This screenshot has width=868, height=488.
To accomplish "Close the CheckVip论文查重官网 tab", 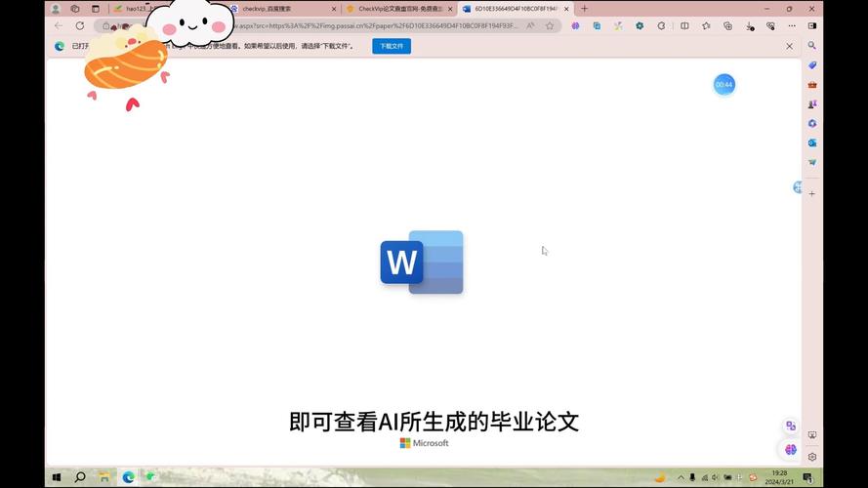I will [x=450, y=9].
